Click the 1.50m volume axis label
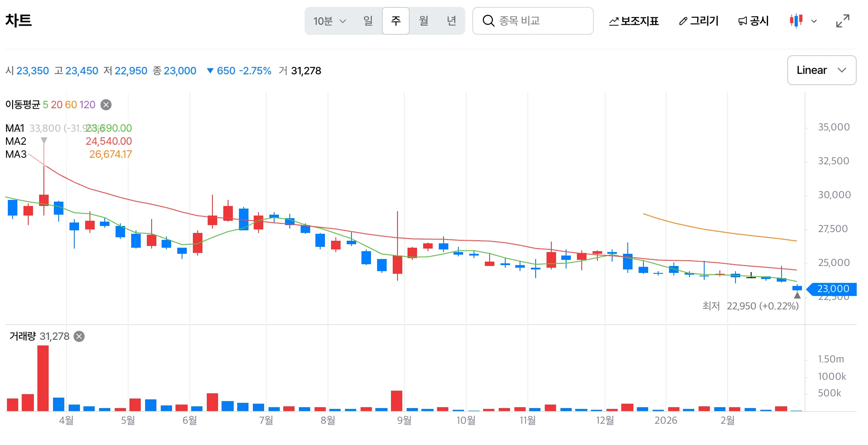The image size is (868, 445). point(831,359)
